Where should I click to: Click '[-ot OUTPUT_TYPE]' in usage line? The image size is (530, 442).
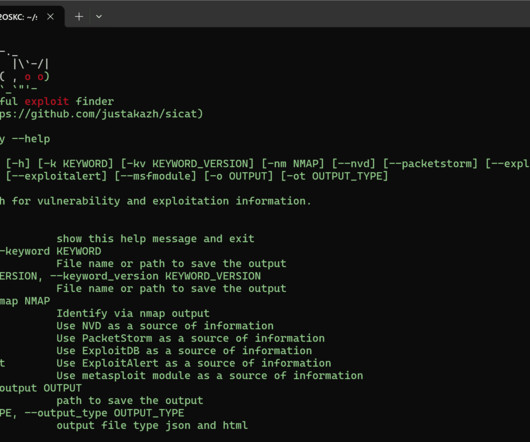(334, 176)
